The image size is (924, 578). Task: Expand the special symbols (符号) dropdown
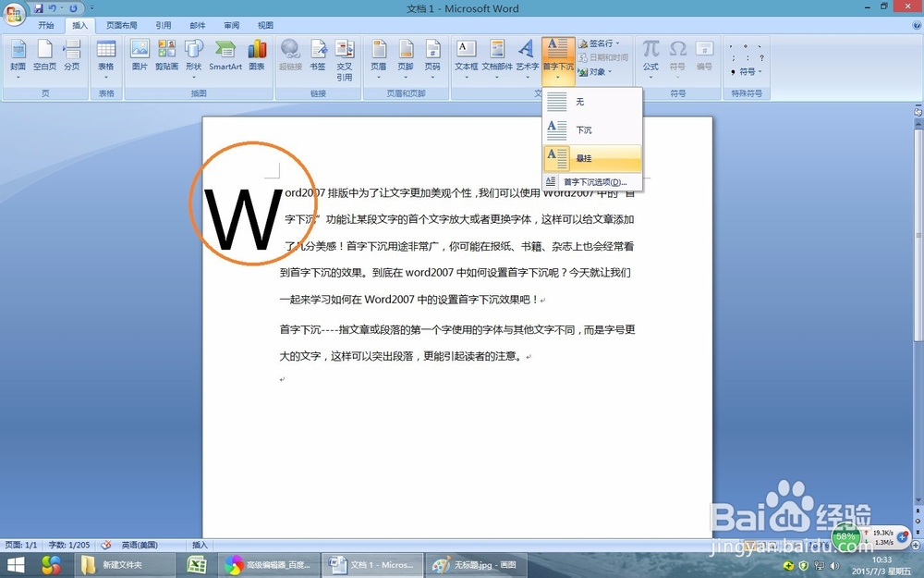pos(747,72)
